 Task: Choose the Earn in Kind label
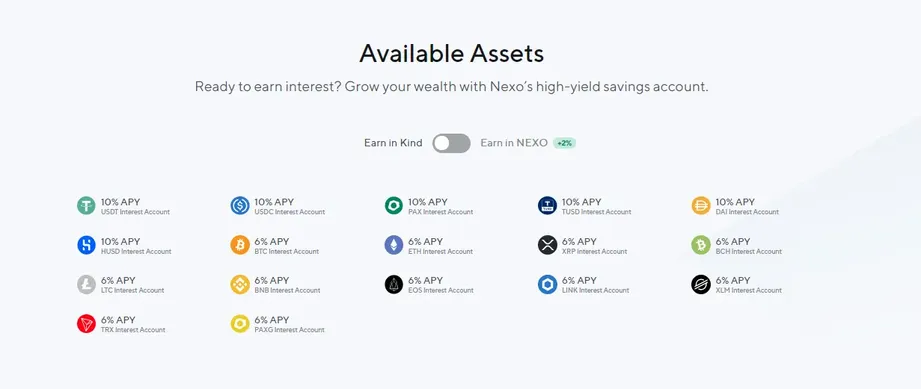[x=393, y=143]
